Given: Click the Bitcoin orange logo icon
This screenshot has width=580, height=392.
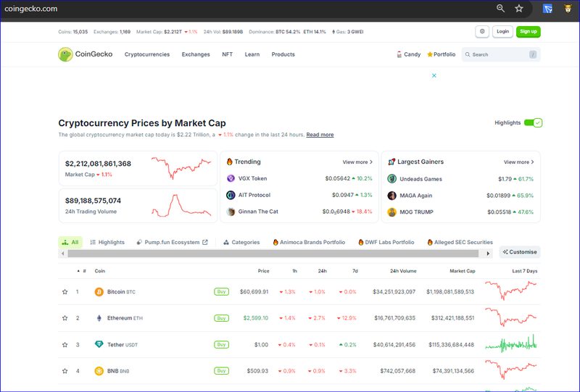Looking at the screenshot, I should 99,292.
